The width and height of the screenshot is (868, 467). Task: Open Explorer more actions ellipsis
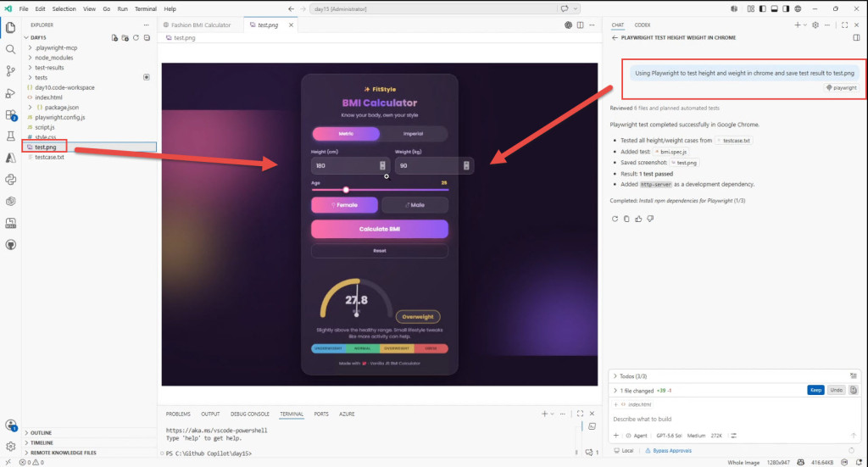pyautogui.click(x=146, y=25)
